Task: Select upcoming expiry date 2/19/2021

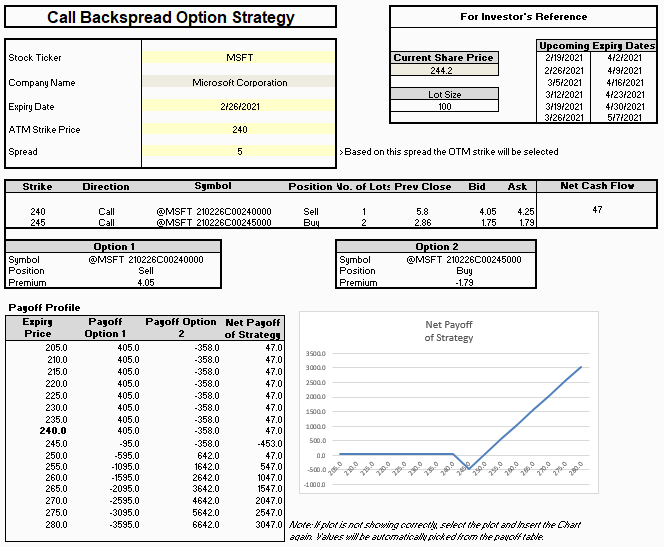Action: point(564,58)
